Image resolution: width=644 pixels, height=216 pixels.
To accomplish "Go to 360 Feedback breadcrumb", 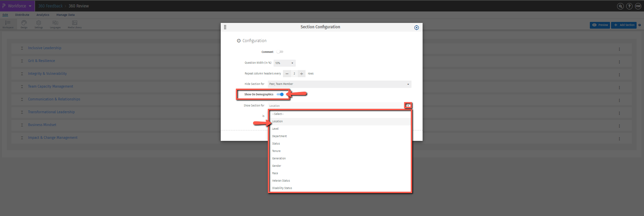I will (50, 6).
